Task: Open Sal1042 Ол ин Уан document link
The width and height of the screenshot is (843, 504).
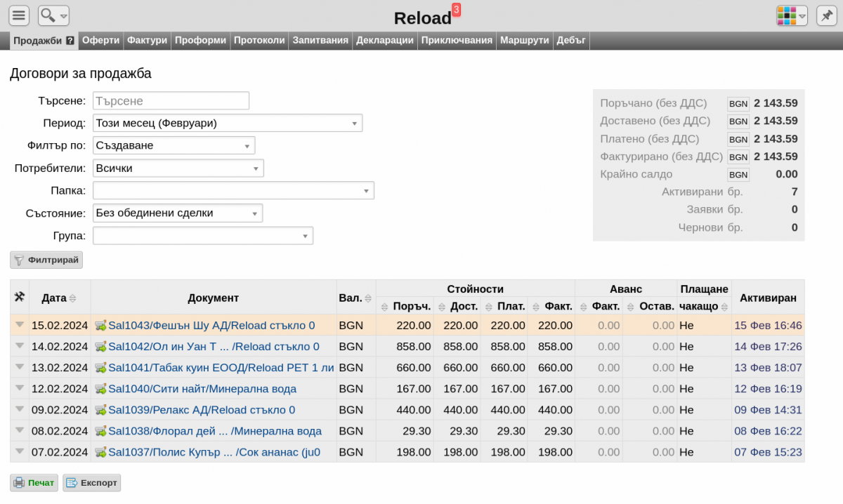Action: click(x=214, y=347)
